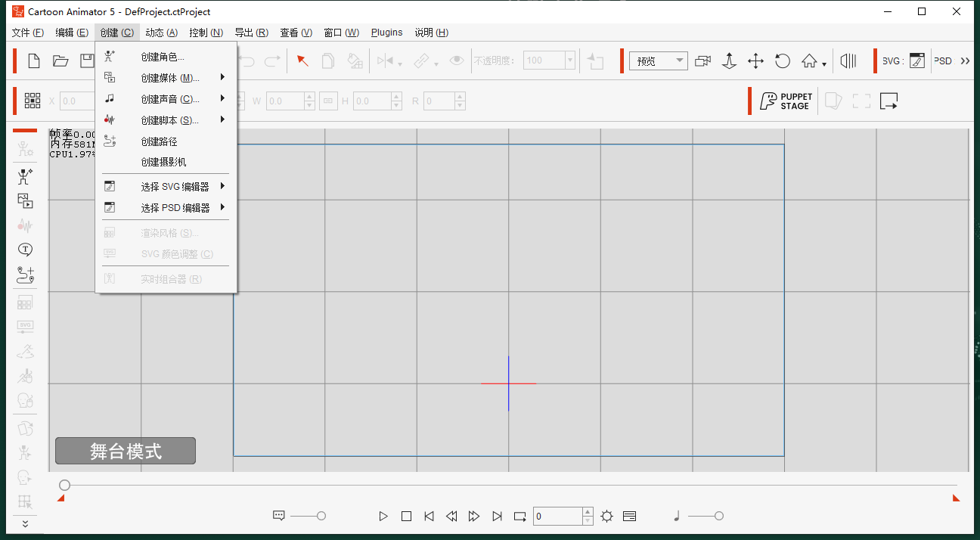Open project with the folder icon
The width and height of the screenshot is (980, 540).
pyautogui.click(x=60, y=61)
